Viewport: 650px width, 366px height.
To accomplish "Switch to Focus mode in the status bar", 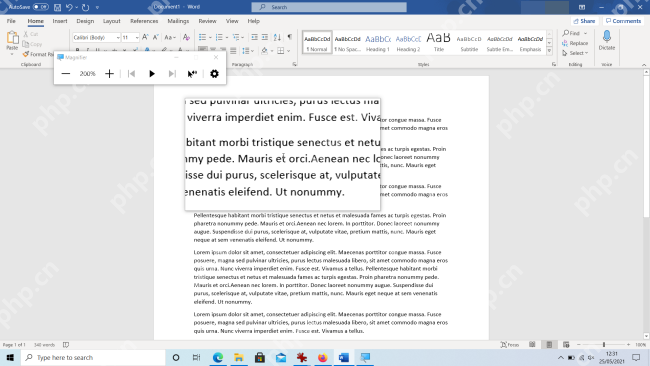I will pyautogui.click(x=510, y=344).
